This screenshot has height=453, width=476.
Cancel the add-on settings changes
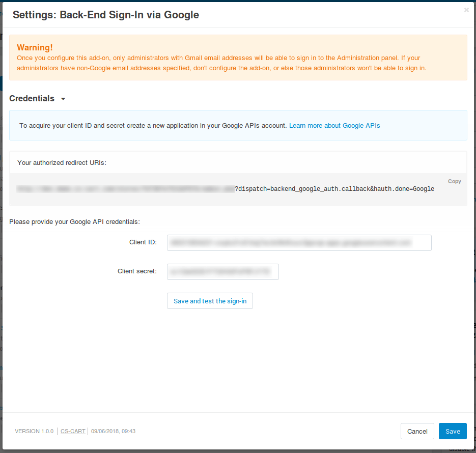click(417, 431)
